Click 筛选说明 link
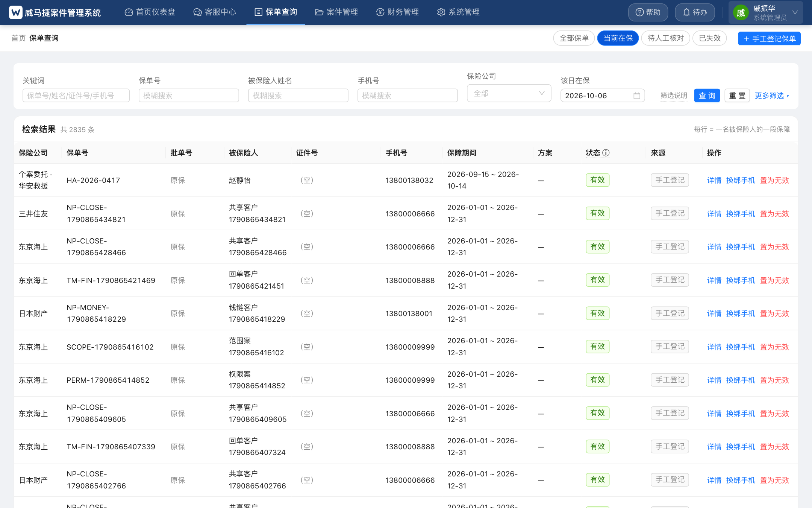This screenshot has width=812, height=508. click(x=674, y=96)
